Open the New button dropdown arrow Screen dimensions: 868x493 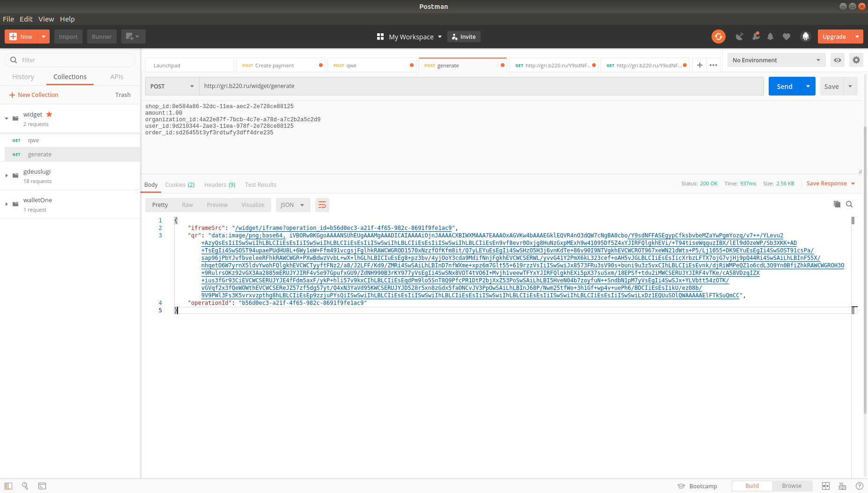44,37
